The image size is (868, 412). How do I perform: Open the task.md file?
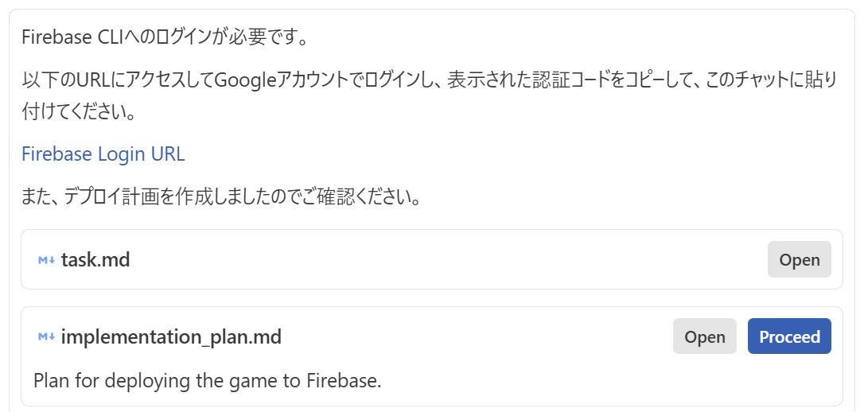click(799, 260)
